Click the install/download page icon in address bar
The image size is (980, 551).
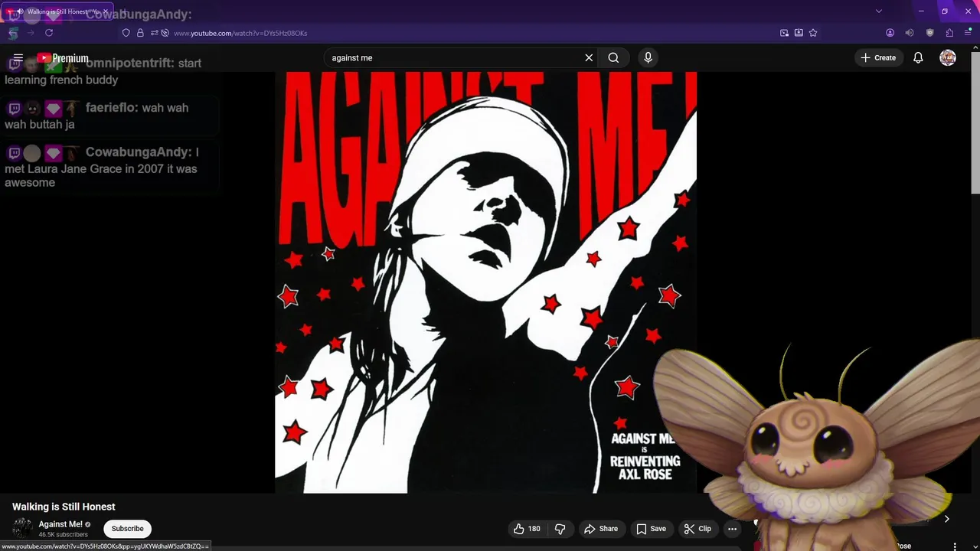[x=799, y=33]
